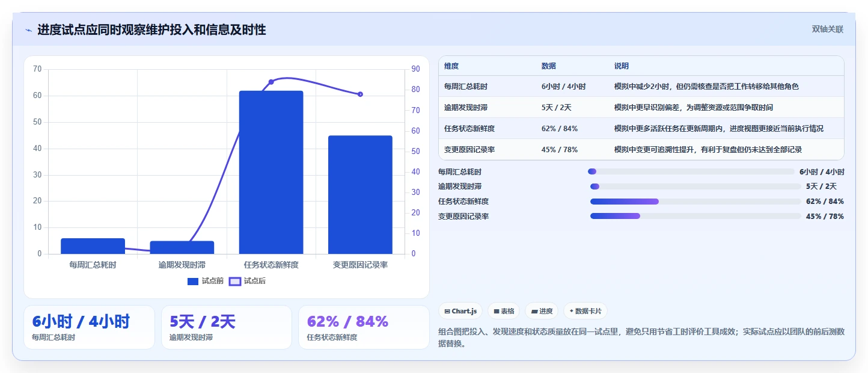Click the icon inside 进度 chip
868x373 pixels.
[x=534, y=311]
